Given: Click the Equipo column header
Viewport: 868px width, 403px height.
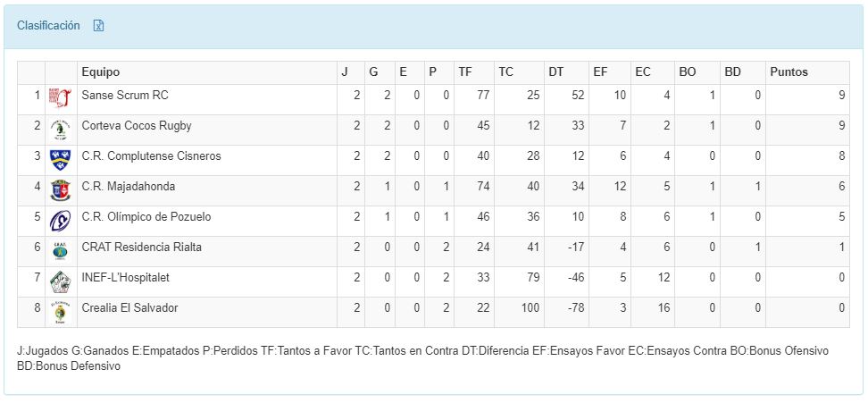Looking at the screenshot, I should pos(100,72).
